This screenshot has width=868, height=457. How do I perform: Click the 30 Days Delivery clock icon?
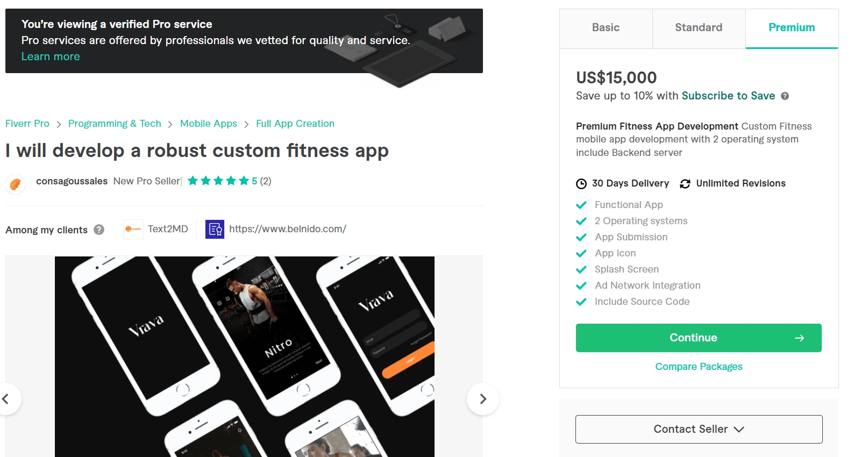tap(581, 184)
